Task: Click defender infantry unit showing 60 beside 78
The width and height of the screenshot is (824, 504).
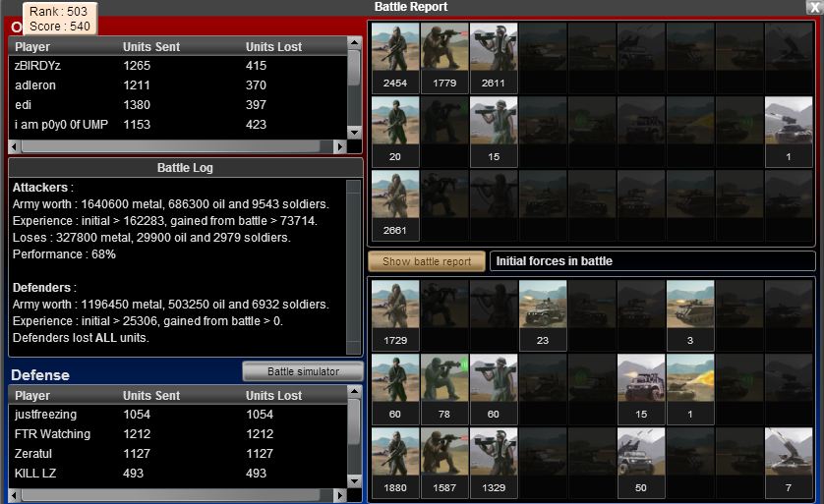Action: [395, 389]
